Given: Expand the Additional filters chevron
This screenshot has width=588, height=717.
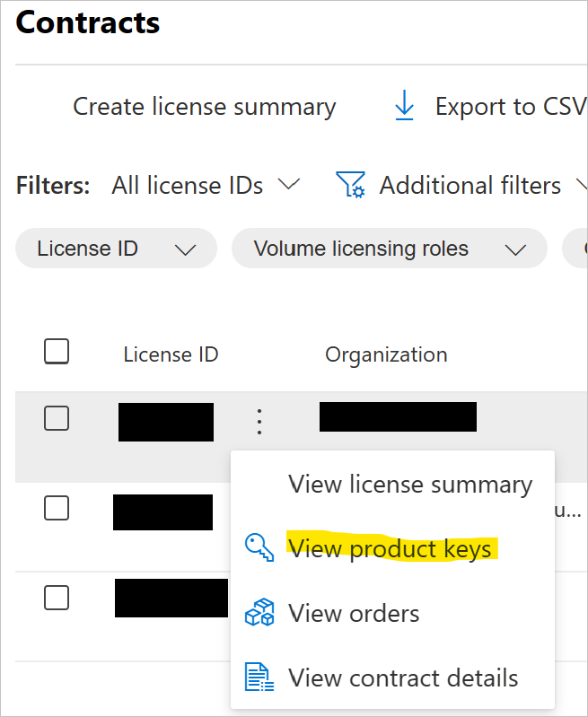Looking at the screenshot, I should click(x=579, y=186).
